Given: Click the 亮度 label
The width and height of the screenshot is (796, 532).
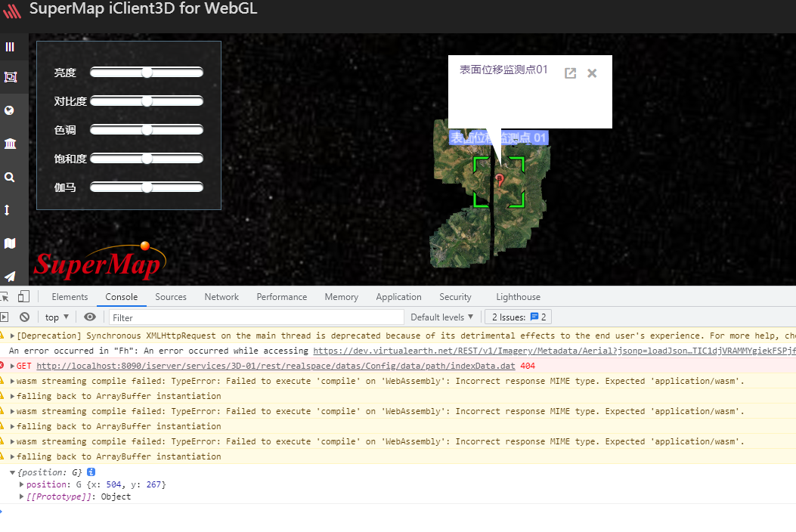Looking at the screenshot, I should pos(65,73).
